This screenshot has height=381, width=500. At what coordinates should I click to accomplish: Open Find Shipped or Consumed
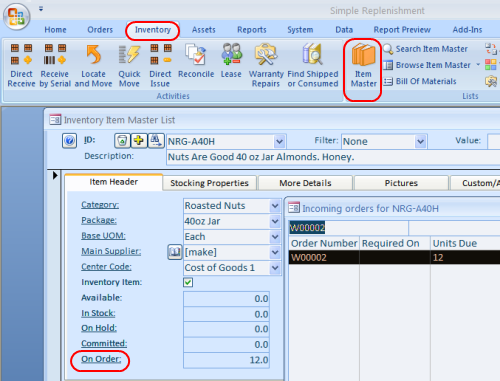coord(313,66)
